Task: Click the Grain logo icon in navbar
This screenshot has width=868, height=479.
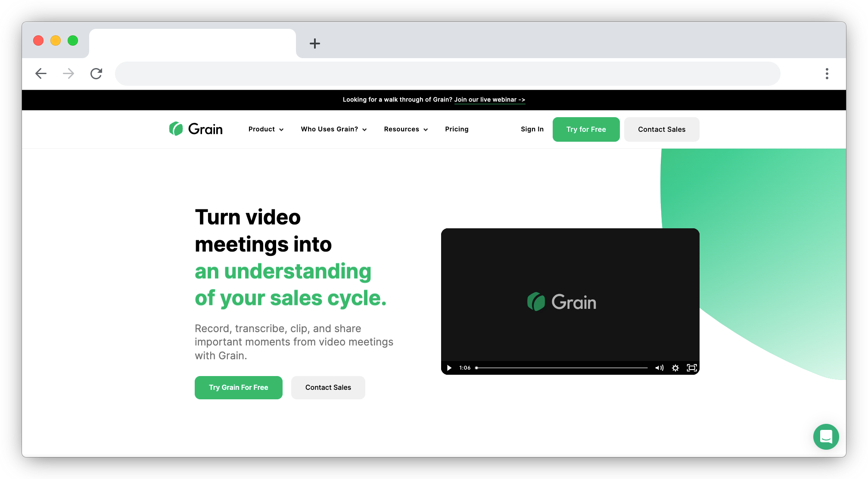Action: tap(177, 129)
